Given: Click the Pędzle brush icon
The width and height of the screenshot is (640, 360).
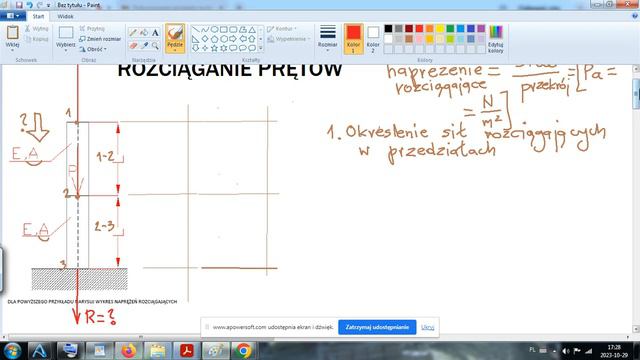Looking at the screenshot, I should (x=175, y=33).
